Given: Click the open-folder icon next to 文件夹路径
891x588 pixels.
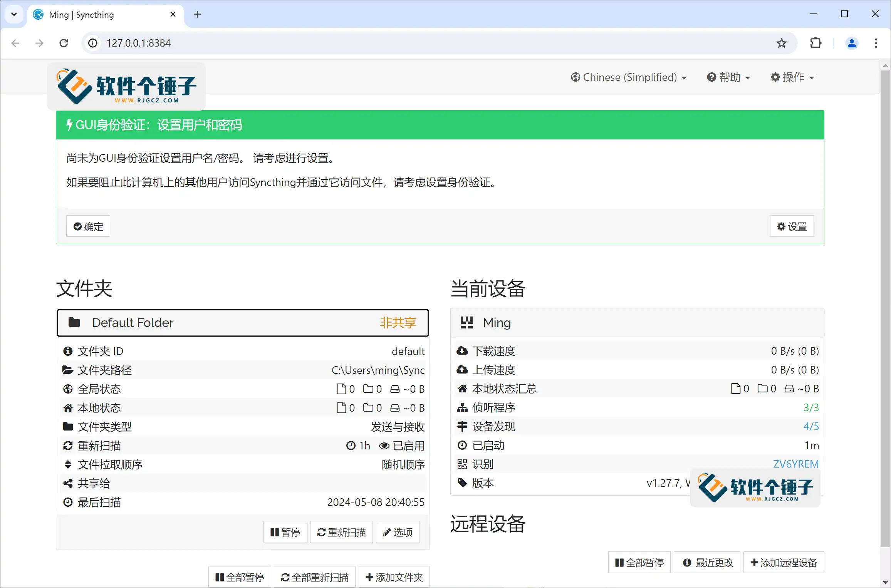Looking at the screenshot, I should 68,370.
